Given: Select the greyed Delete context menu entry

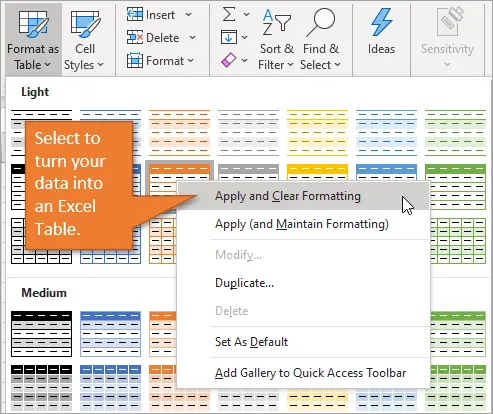Looking at the screenshot, I should [303, 311].
